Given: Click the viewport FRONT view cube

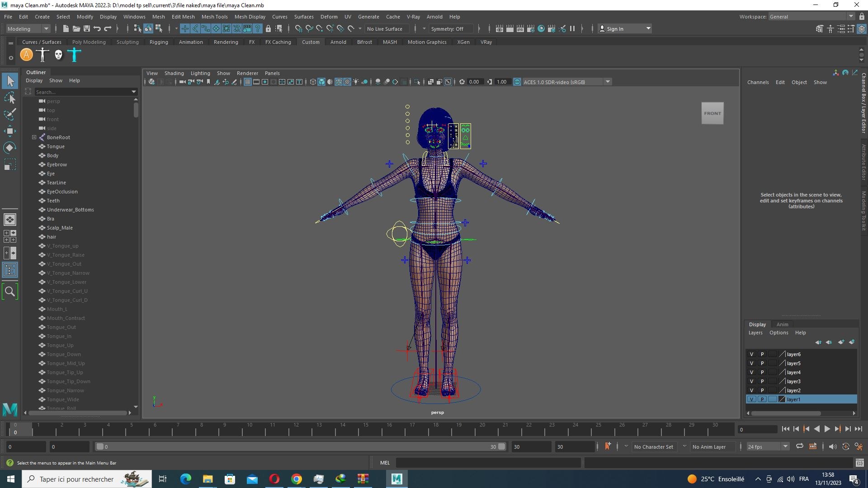Looking at the screenshot, I should click(x=712, y=113).
